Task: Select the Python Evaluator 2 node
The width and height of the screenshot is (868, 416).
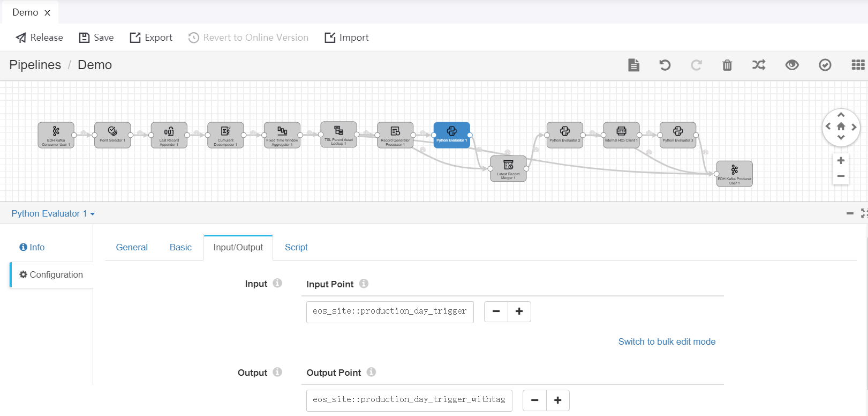Action: point(565,135)
